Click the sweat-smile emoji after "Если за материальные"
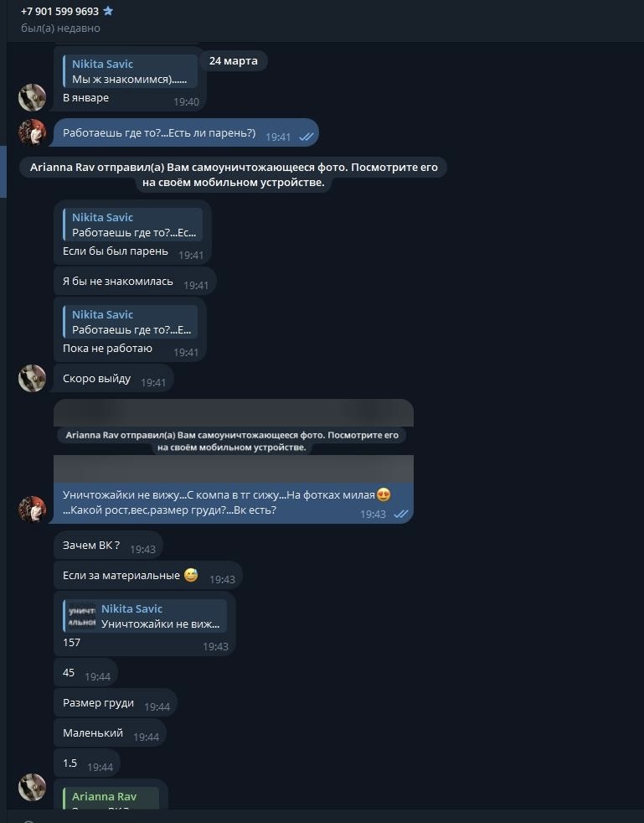 tap(191, 575)
